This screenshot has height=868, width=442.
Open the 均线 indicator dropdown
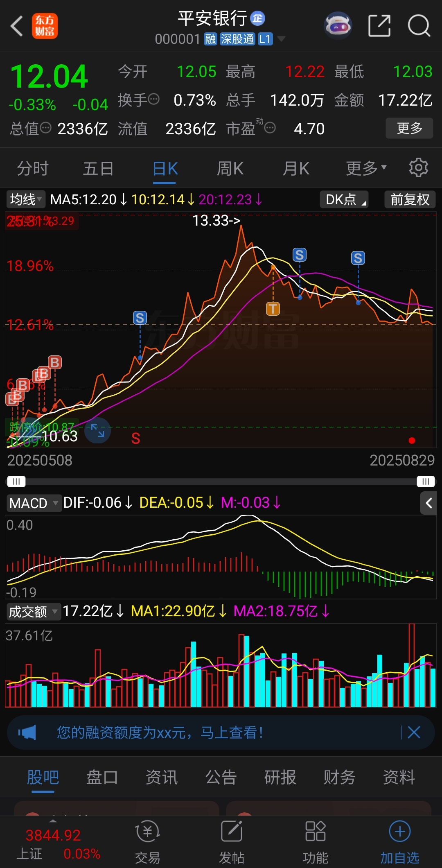coord(25,199)
